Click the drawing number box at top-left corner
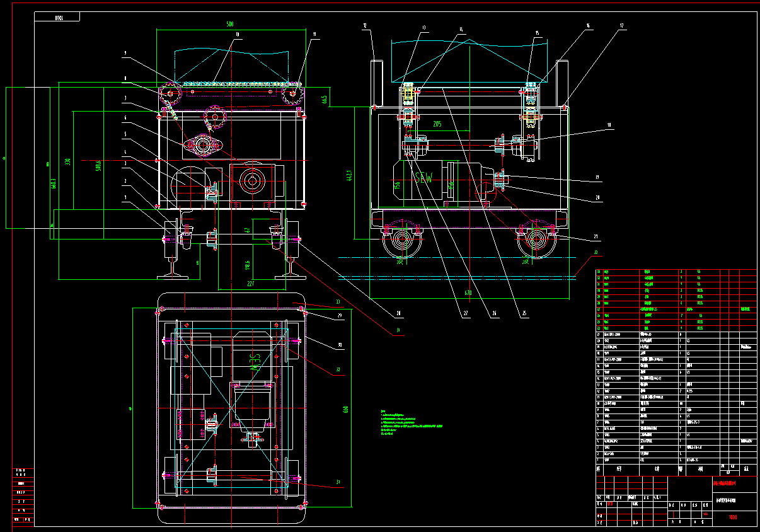The height and width of the screenshot is (532, 760). [x=57, y=18]
